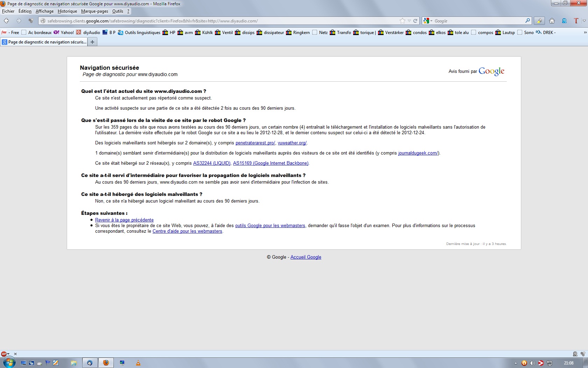Open the Outils menu

coord(118,11)
